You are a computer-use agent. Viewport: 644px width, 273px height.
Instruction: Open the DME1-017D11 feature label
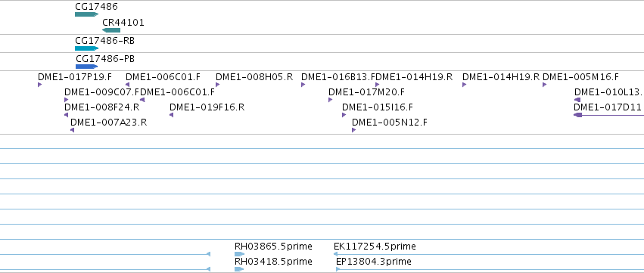pos(608,107)
